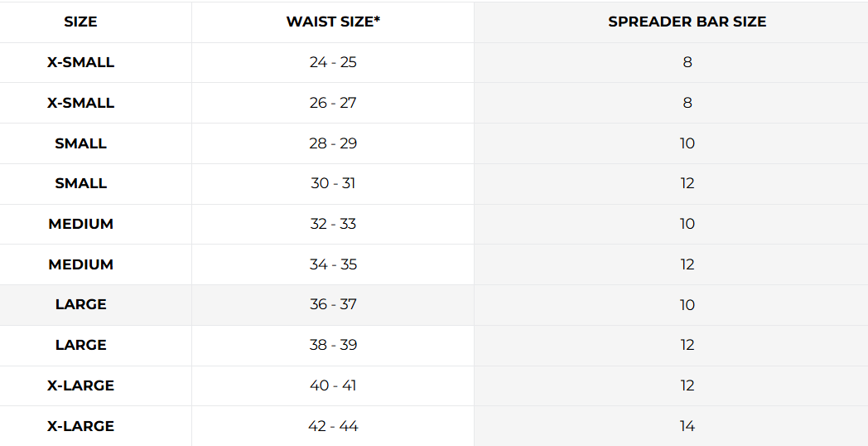The width and height of the screenshot is (868, 446).
Task: Click the 28 - 29 waist size cell
Action: (x=333, y=143)
